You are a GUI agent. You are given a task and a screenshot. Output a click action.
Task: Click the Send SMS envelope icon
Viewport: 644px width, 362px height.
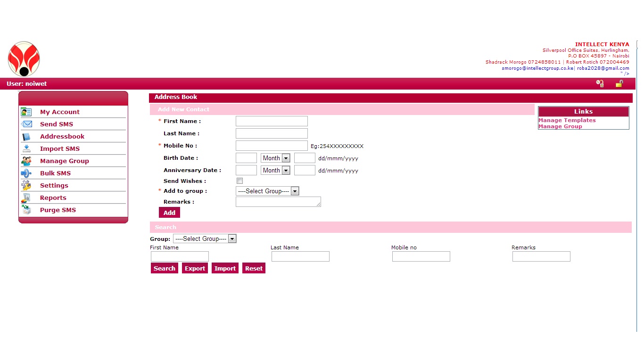pyautogui.click(x=26, y=124)
